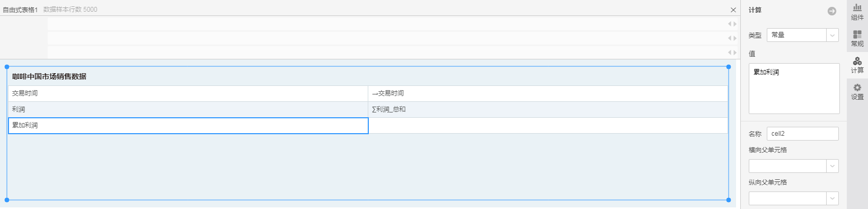This screenshot has height=209, width=868.
Task: Click the first row's left-right arrow control
Action: click(732, 24)
